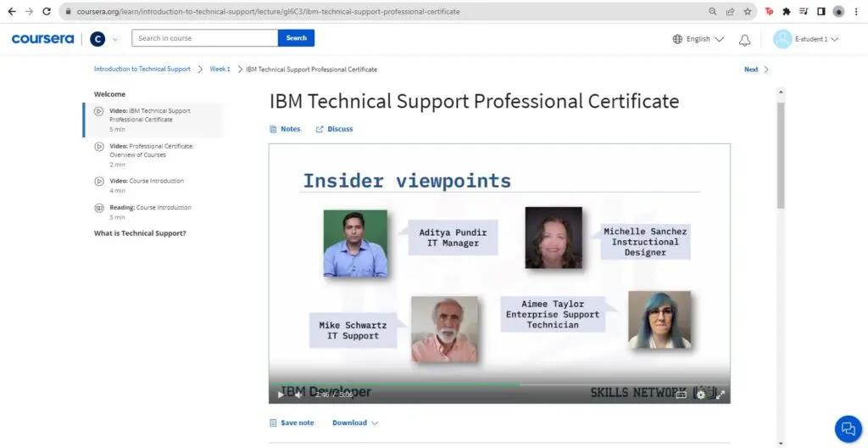Enter fullscreen video mode
Viewport: 868px width, 448px height.
(721, 395)
